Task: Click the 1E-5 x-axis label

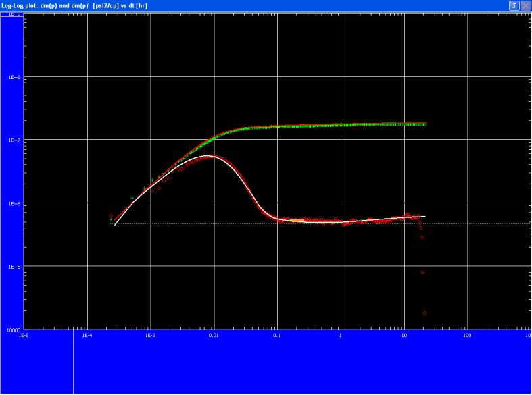Action: (24, 335)
